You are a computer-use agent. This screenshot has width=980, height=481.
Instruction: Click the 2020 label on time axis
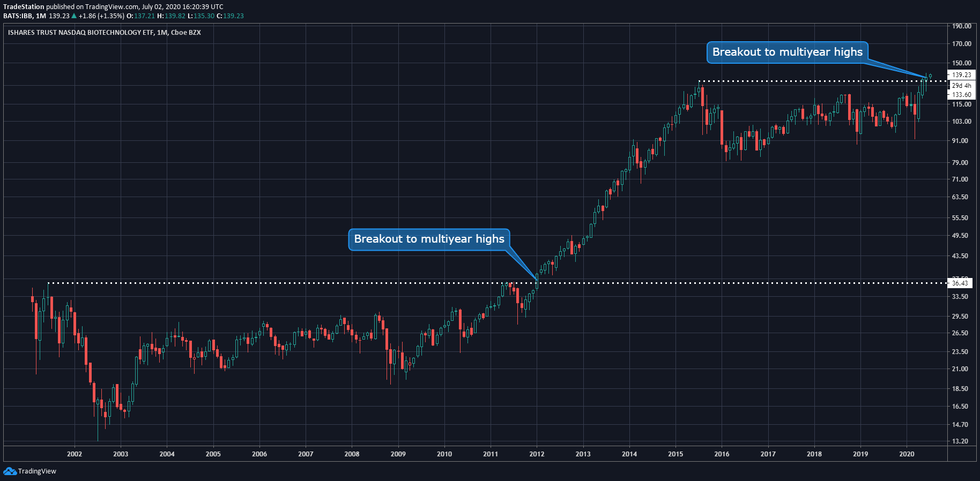[x=907, y=454]
